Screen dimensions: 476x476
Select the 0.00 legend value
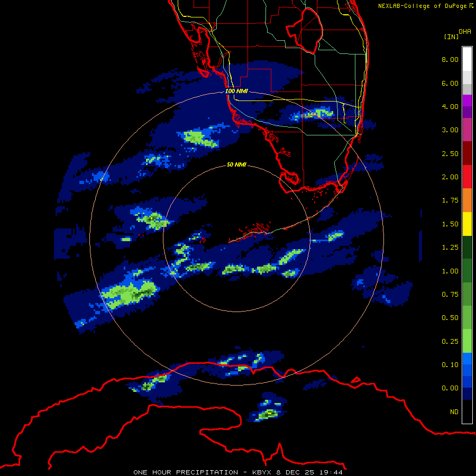click(450, 388)
